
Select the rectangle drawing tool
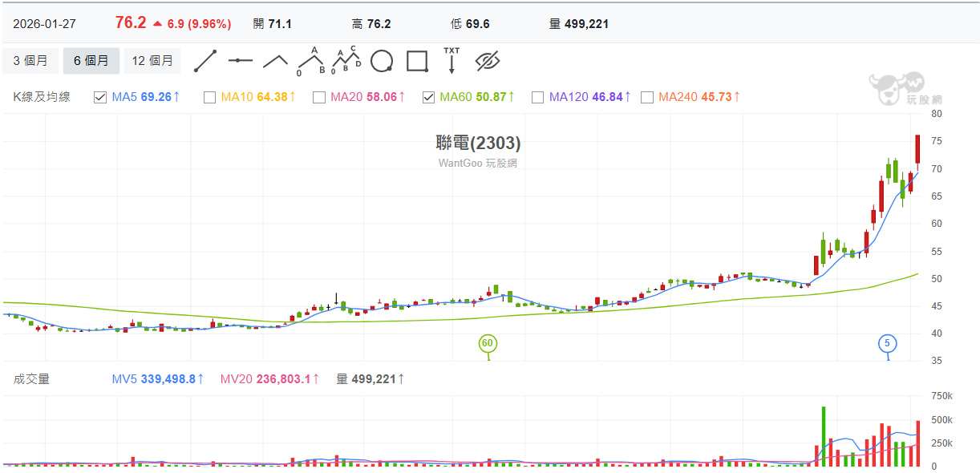417,61
